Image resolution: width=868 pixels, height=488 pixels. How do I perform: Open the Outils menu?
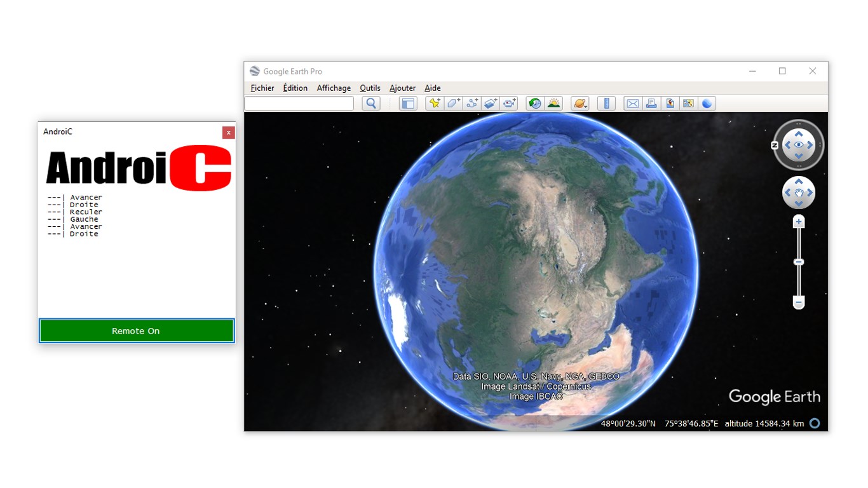click(x=370, y=88)
